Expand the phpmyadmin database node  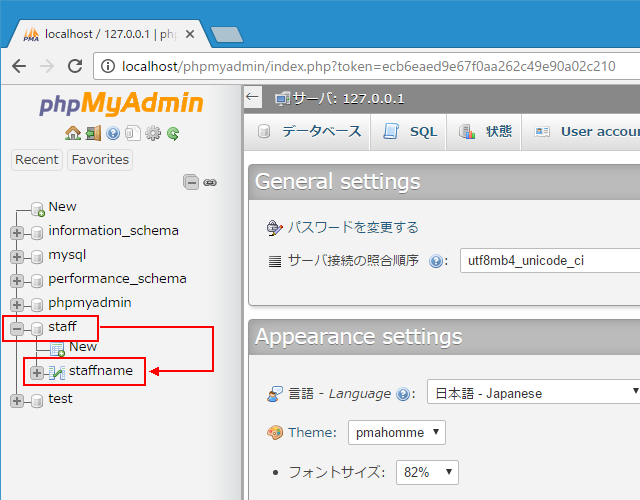[17, 304]
